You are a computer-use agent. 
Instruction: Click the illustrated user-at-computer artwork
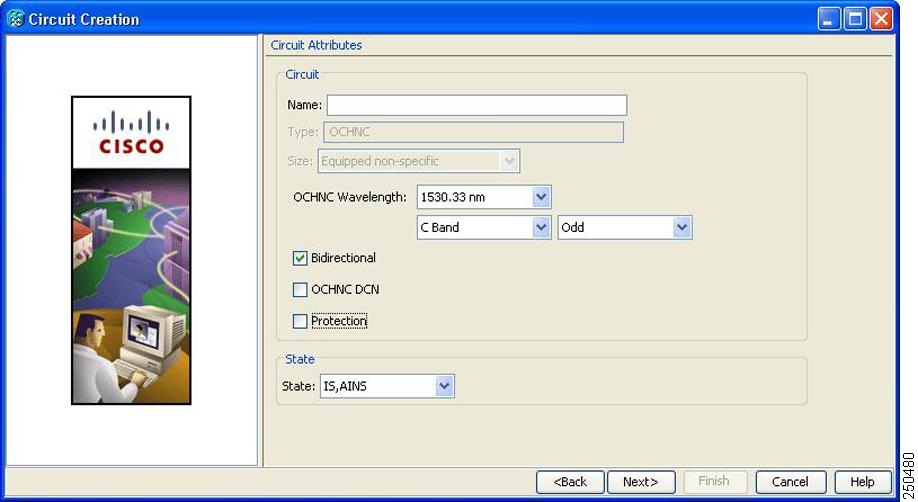tap(131, 286)
